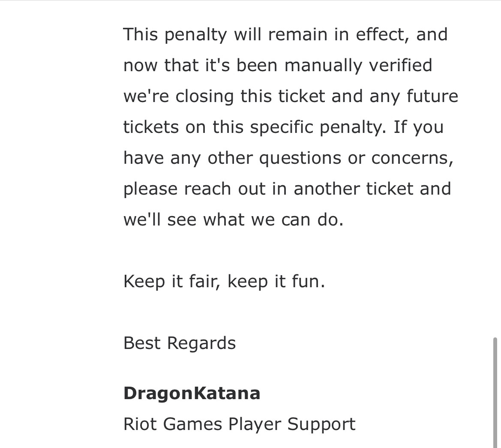This screenshot has width=501, height=448.
Task: Click the words "manually verified"
Action: (358, 66)
